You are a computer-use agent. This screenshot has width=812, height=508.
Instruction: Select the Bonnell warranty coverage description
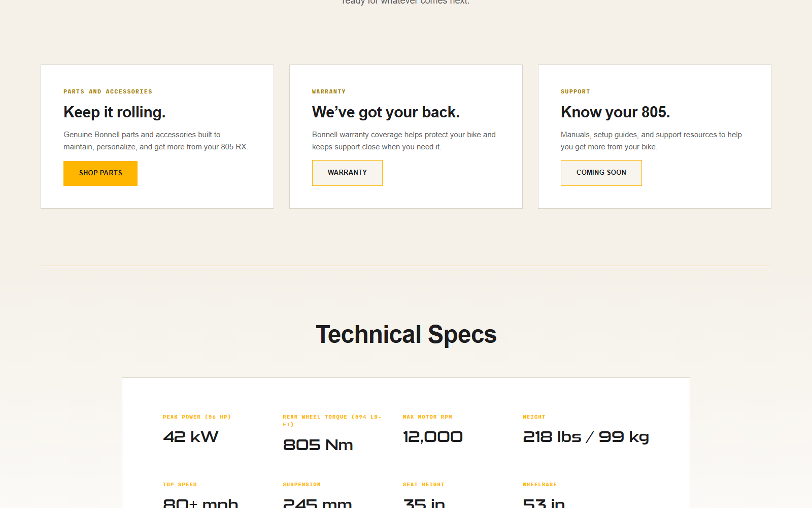click(404, 141)
